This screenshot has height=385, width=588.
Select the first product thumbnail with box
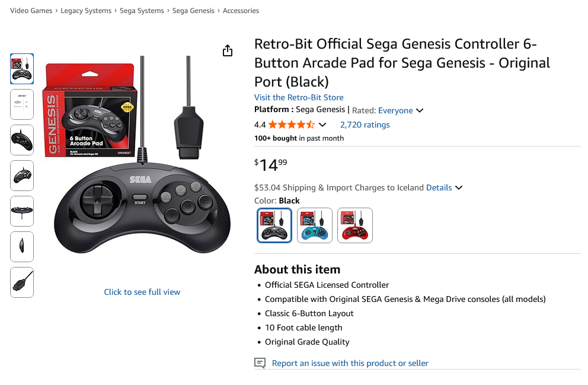[22, 69]
